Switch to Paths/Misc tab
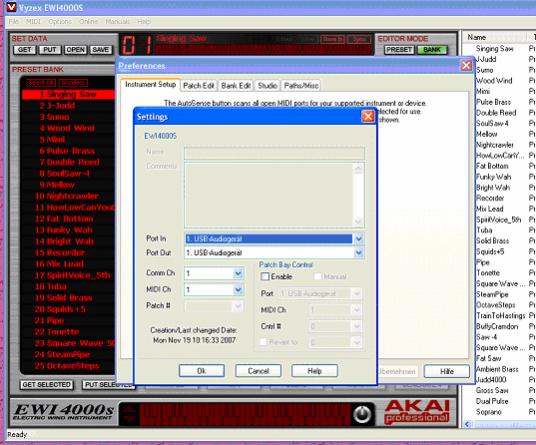 tap(301, 85)
